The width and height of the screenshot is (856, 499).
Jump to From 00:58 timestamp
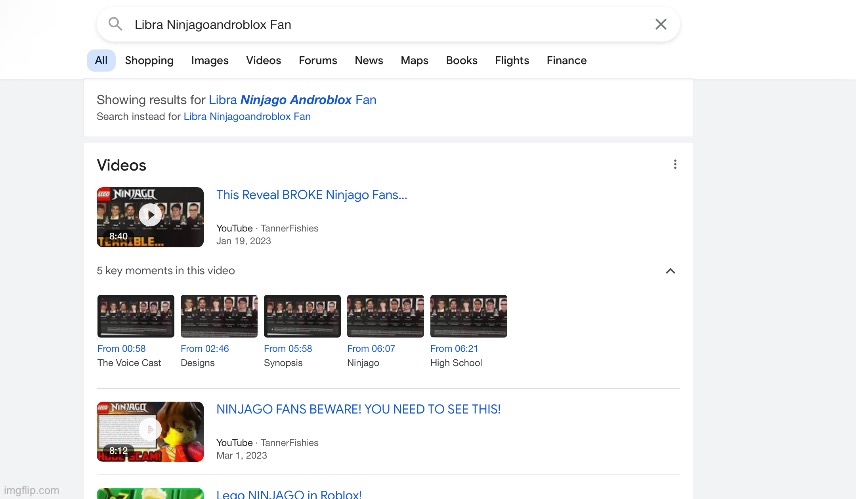[x=121, y=348]
